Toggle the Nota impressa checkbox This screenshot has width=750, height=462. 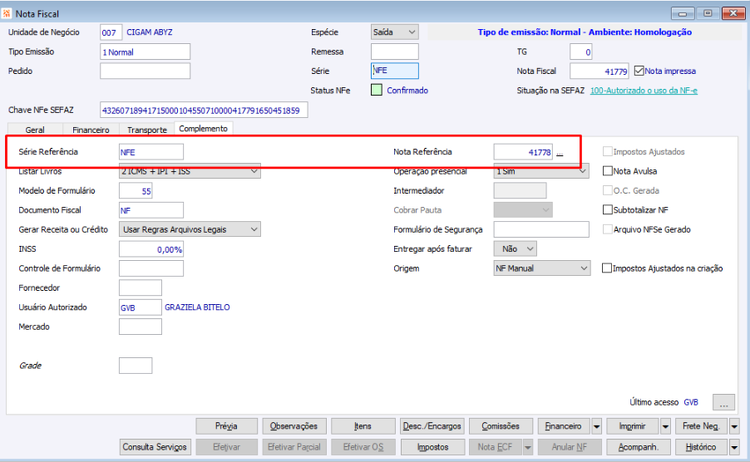(639, 71)
